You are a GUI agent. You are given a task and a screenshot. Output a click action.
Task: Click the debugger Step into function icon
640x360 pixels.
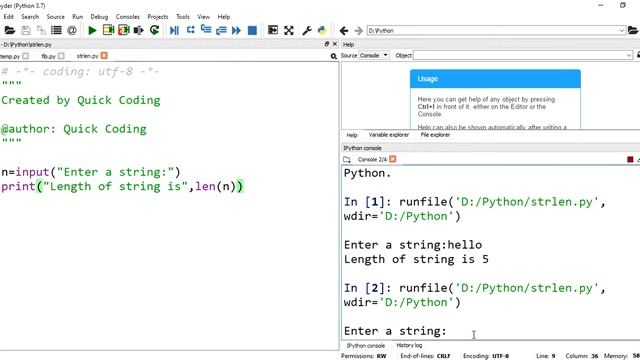pos(206,30)
